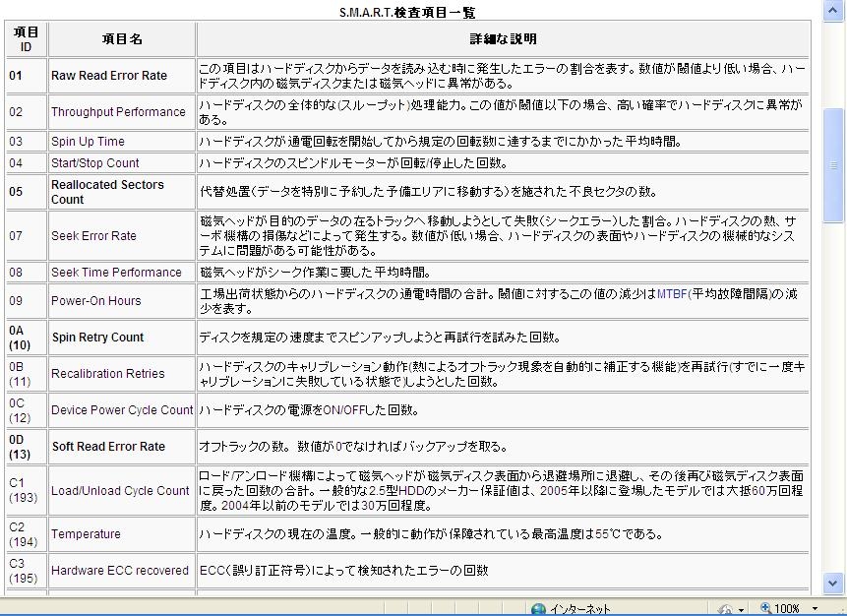Image resolution: width=847 pixels, height=616 pixels.
Task: Click the ID cell 0B (11)
Action: pyautogui.click(x=26, y=373)
